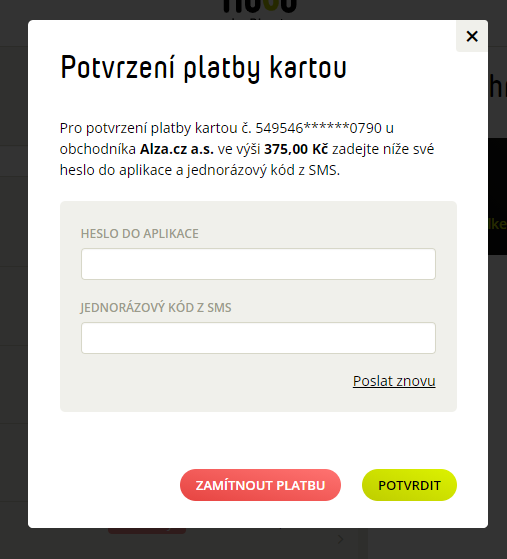
Task: Click the dimmed logo above the dialog
Action: 260,6
